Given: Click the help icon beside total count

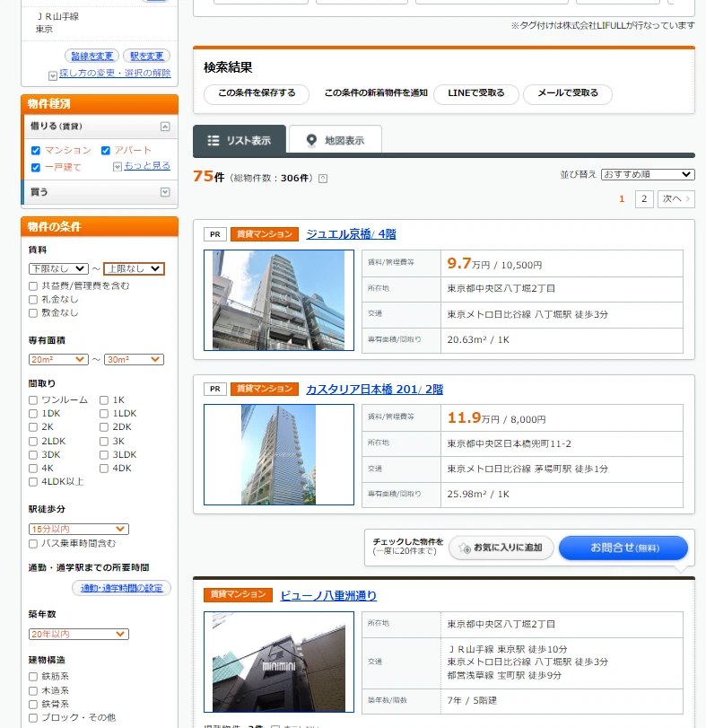Looking at the screenshot, I should coord(323,179).
